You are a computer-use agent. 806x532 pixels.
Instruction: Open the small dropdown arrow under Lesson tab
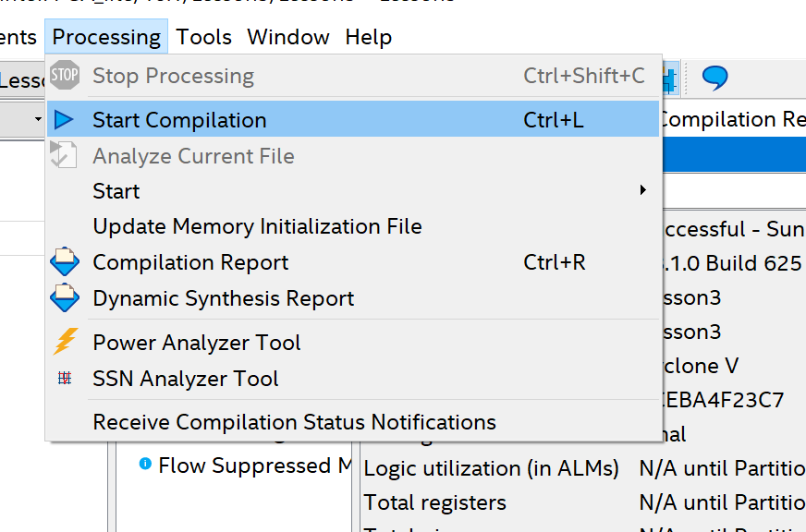click(x=38, y=119)
